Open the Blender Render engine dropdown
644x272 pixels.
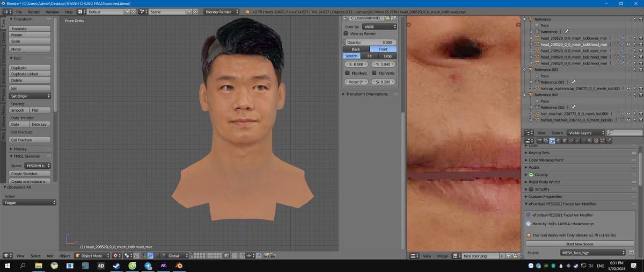(222, 11)
